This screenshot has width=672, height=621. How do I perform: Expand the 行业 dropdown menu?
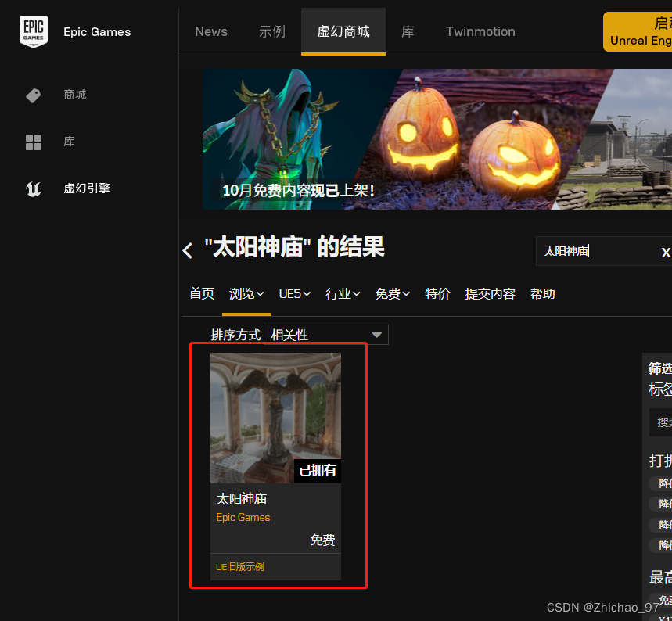pos(343,293)
